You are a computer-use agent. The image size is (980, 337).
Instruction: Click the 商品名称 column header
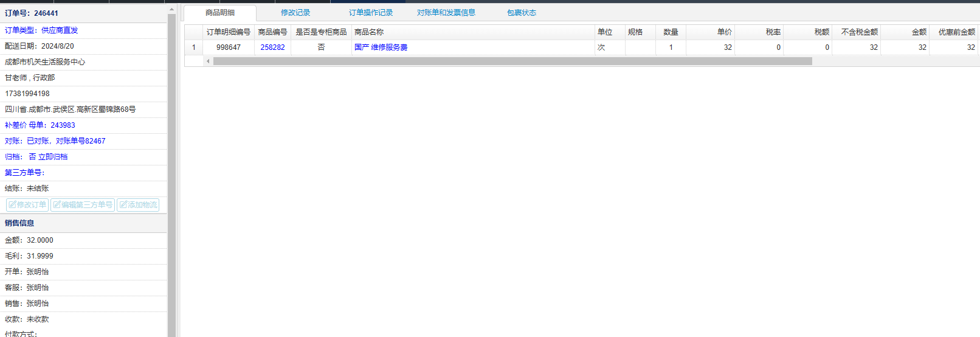coord(473,32)
